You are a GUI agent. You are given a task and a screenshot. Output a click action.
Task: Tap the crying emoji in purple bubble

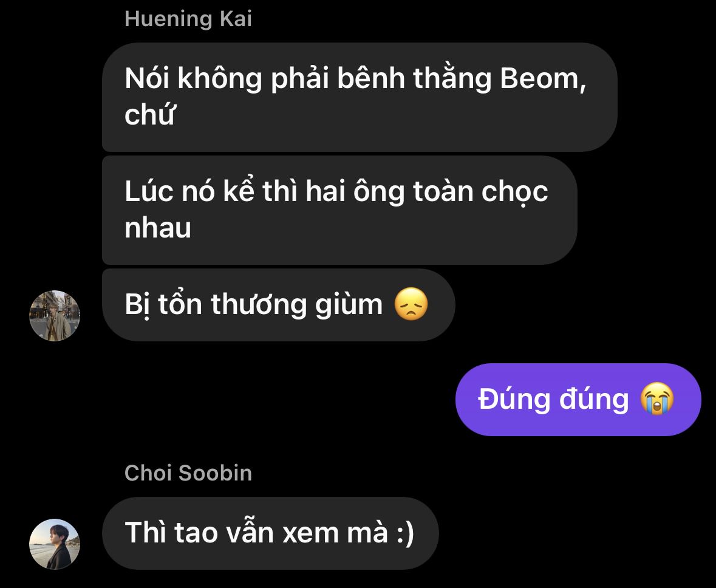(x=656, y=399)
